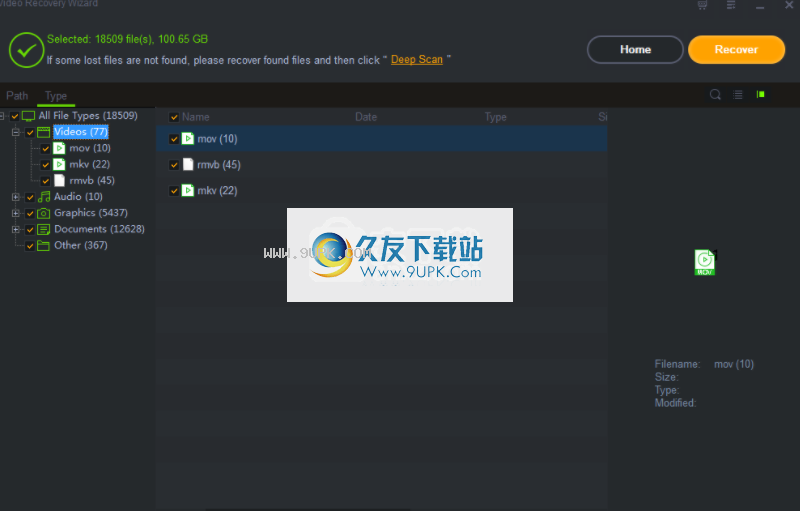Click the Videos folder icon
The height and width of the screenshot is (511, 800).
44,132
